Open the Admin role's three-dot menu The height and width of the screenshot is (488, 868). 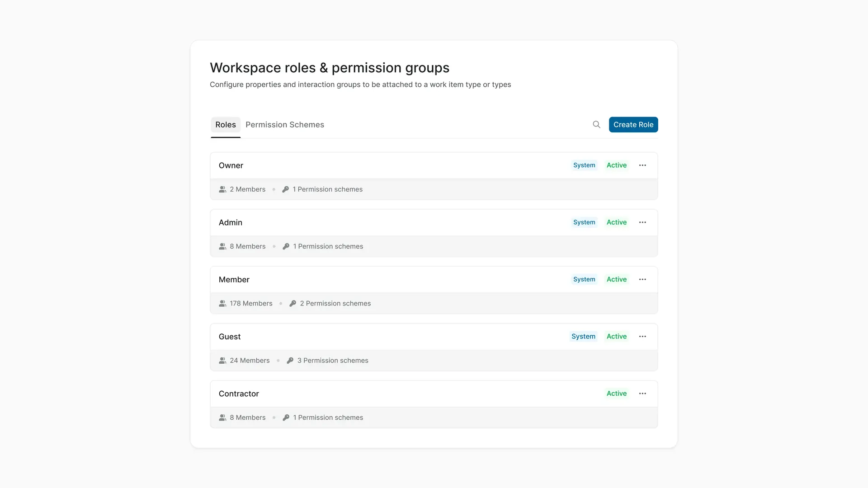click(x=642, y=222)
